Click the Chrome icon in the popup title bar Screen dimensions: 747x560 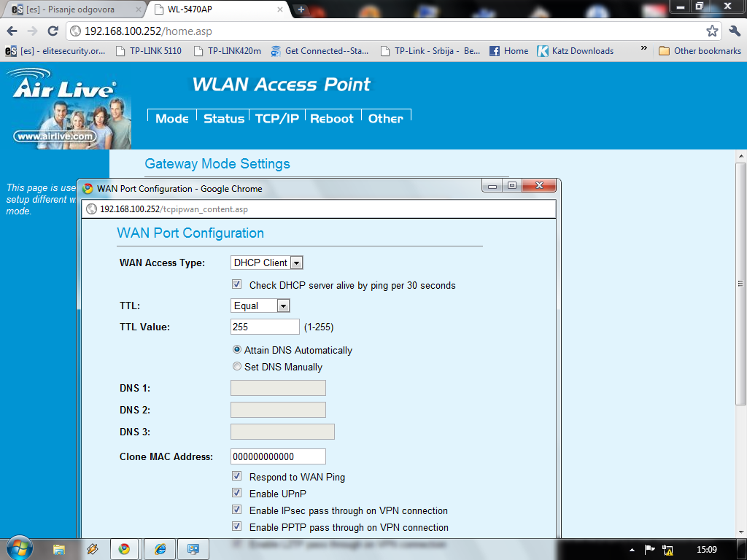88,189
